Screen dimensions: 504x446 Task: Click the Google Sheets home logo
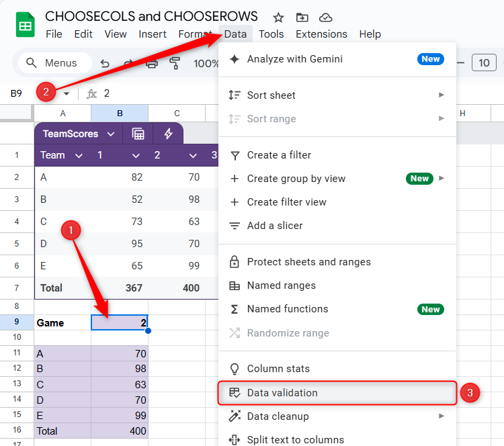coord(26,25)
